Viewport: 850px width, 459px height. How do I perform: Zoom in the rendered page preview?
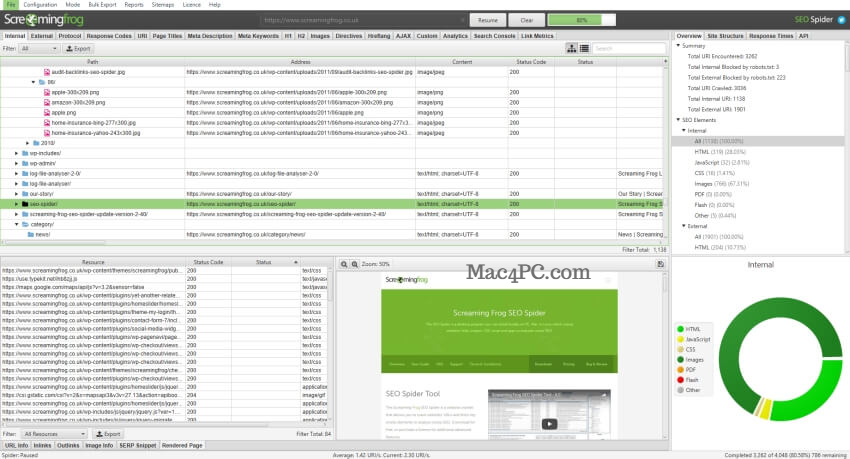(355, 264)
